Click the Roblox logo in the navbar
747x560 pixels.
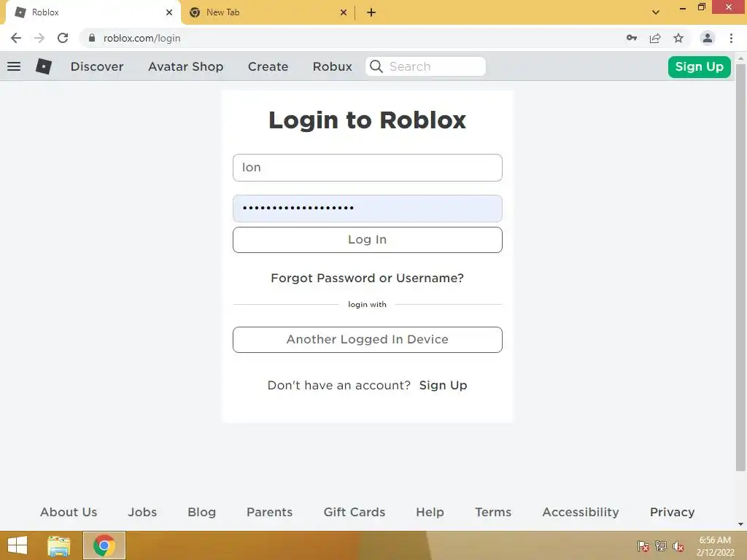(x=43, y=66)
